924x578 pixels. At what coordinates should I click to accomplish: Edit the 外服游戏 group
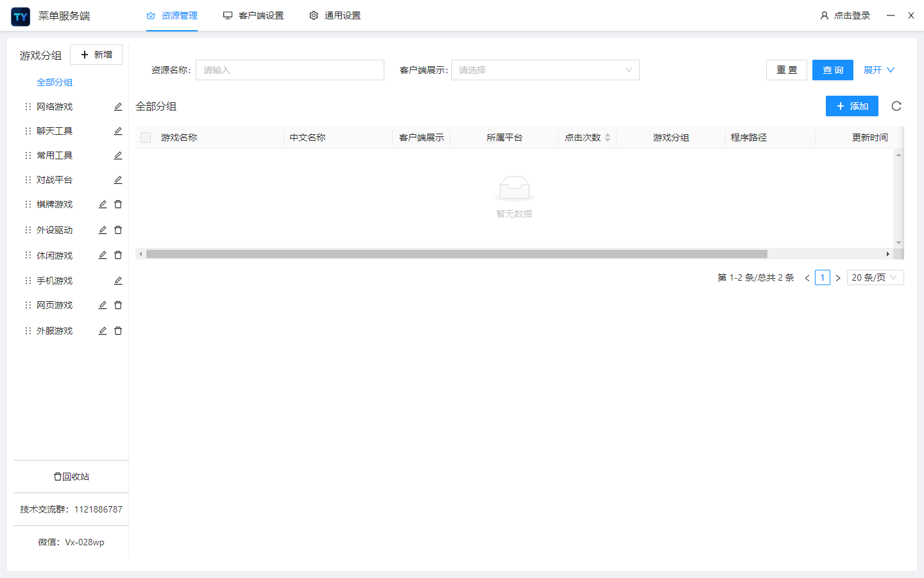tap(103, 331)
